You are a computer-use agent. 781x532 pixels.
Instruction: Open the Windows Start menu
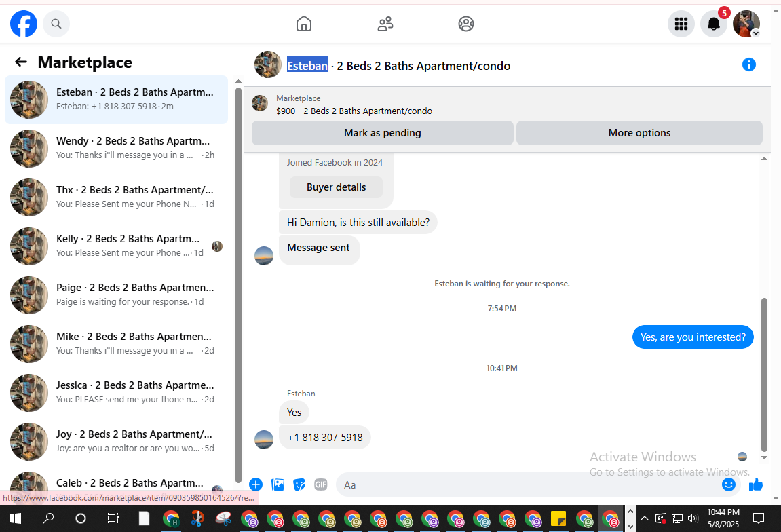(x=16, y=519)
